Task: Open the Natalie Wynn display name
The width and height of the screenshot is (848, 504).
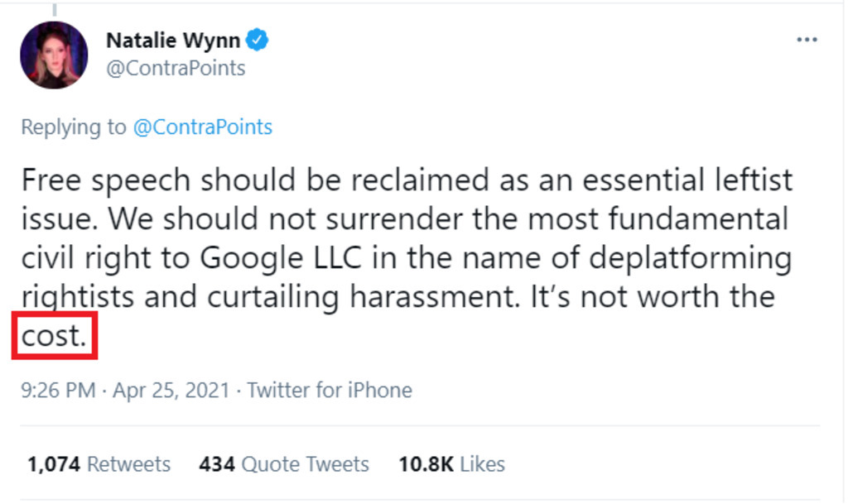Action: (x=173, y=40)
